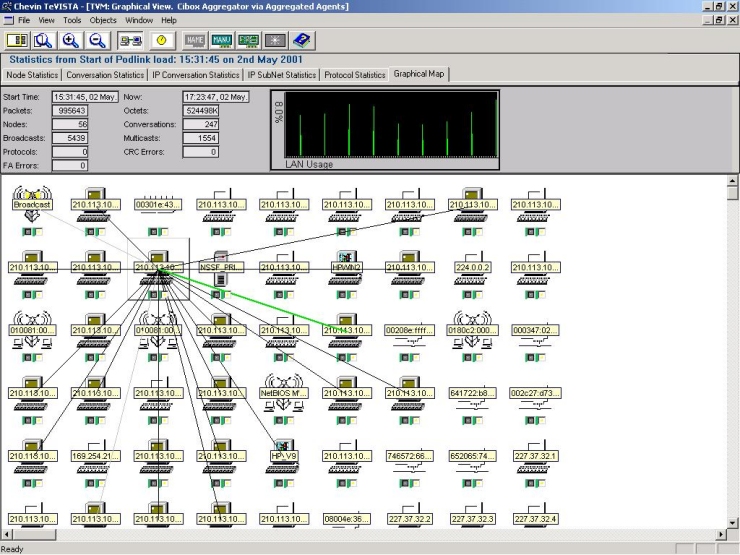The width and height of the screenshot is (740, 555).
Task: Switch to IP SubNet Statistics tab
Action: click(x=282, y=75)
